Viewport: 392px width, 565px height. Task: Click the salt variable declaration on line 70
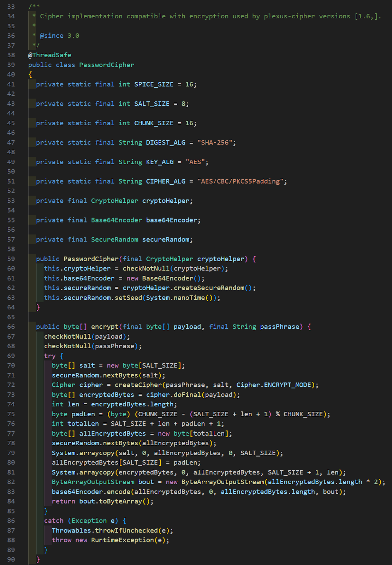[x=87, y=366]
